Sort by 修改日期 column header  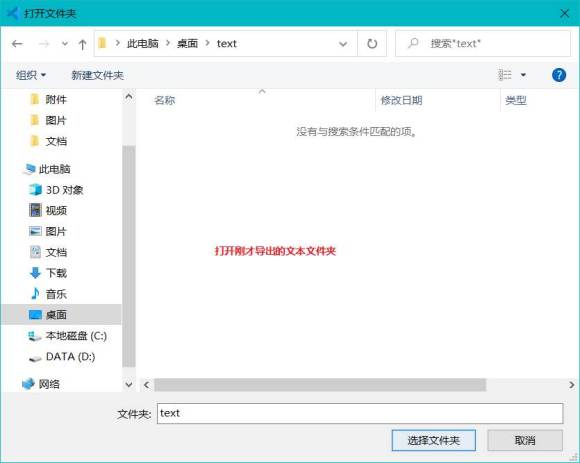(x=401, y=100)
